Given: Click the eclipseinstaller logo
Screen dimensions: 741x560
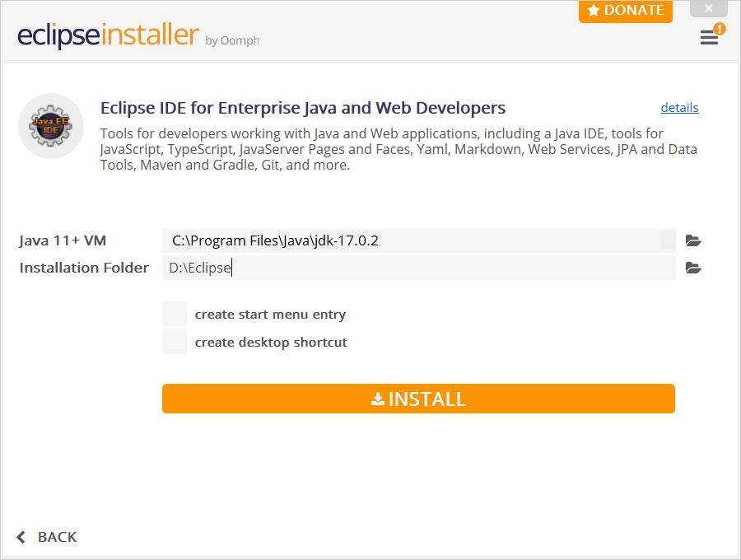Looking at the screenshot, I should [x=108, y=35].
